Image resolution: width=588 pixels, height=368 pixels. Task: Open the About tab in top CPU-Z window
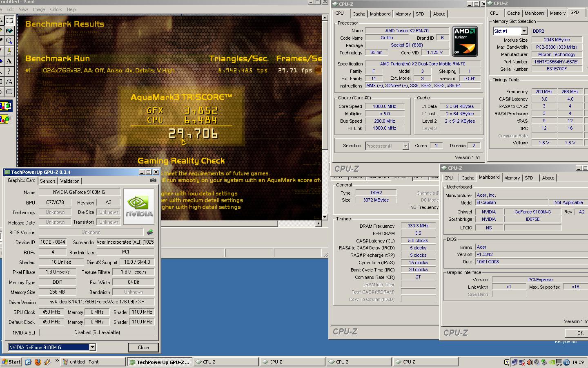pos(439,14)
